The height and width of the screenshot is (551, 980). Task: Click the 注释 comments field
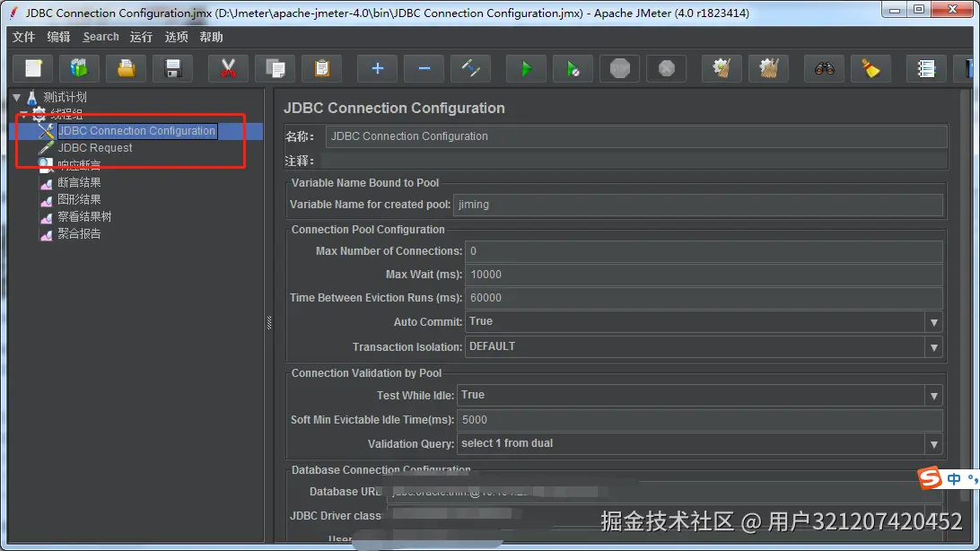pos(634,162)
